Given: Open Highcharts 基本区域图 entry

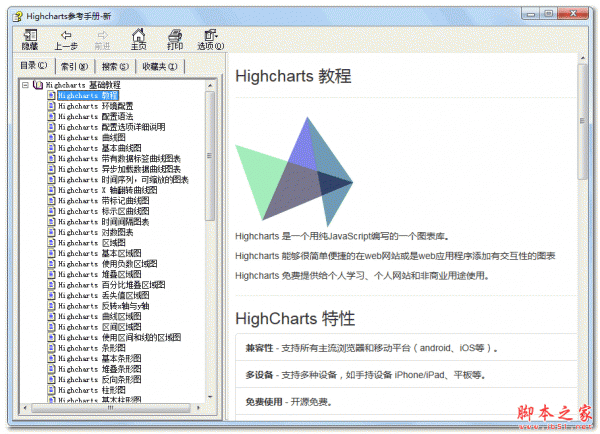Looking at the screenshot, I should click(x=99, y=253).
